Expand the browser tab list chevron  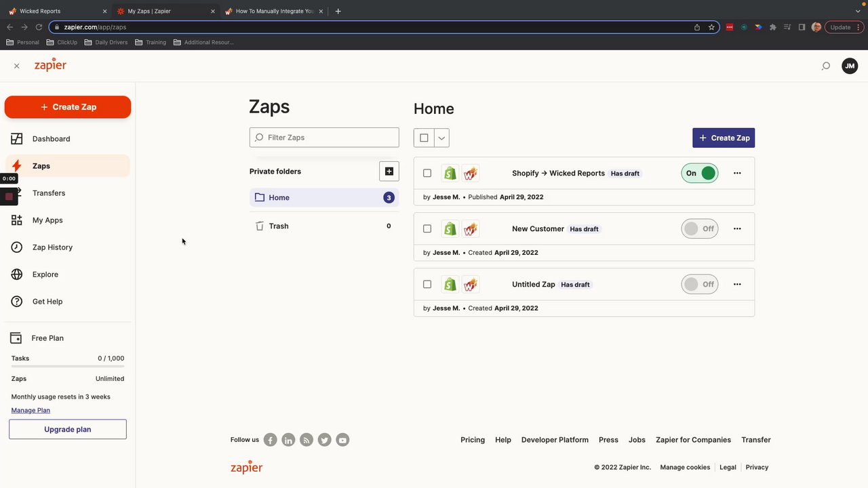(858, 11)
